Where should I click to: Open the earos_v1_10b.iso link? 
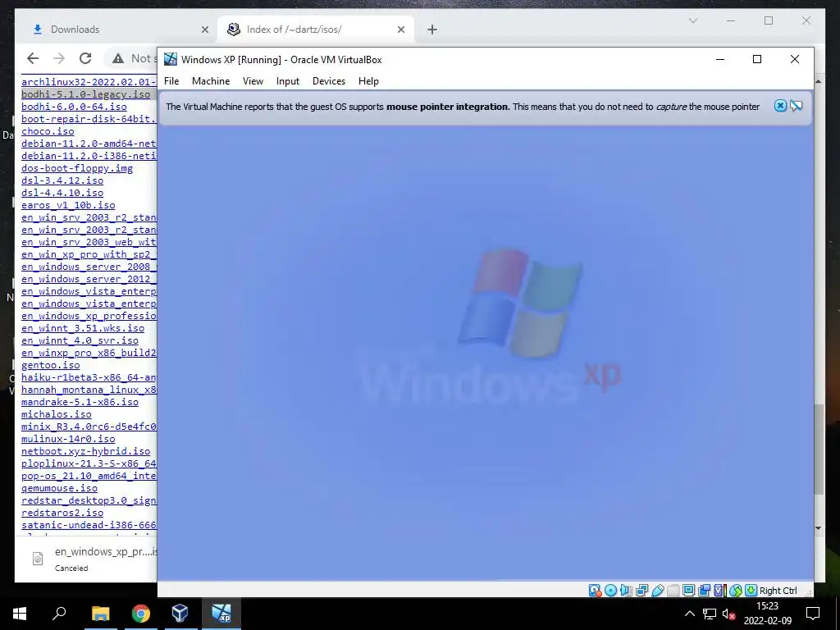pos(68,205)
